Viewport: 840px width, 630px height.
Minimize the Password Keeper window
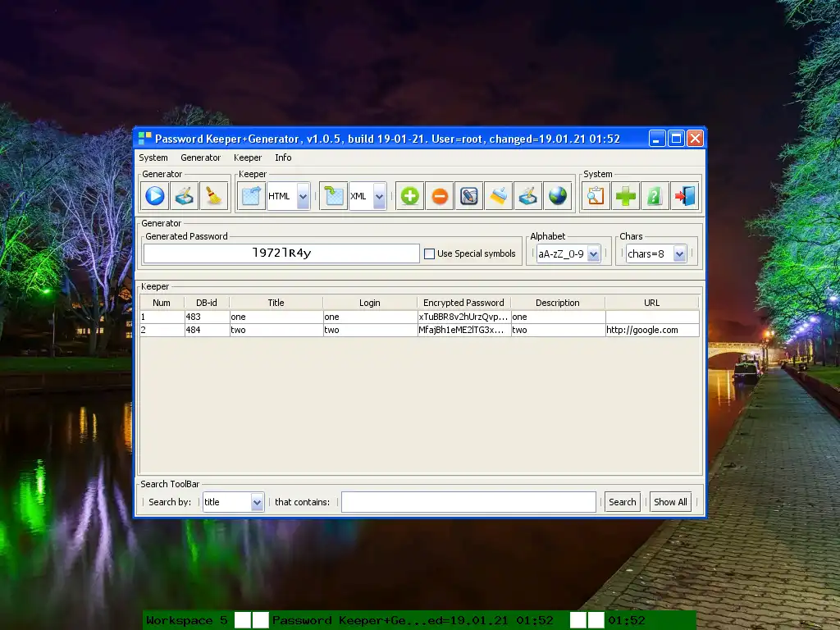click(x=657, y=139)
